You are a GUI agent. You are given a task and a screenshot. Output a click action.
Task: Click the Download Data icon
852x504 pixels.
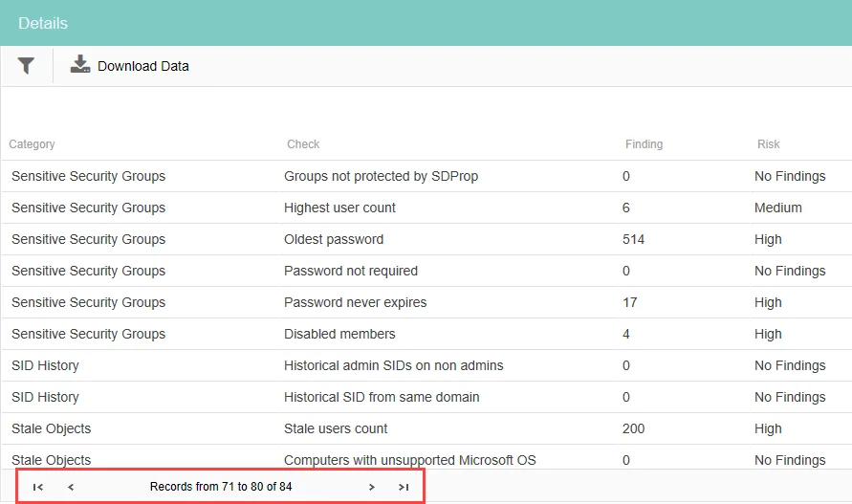[x=80, y=64]
